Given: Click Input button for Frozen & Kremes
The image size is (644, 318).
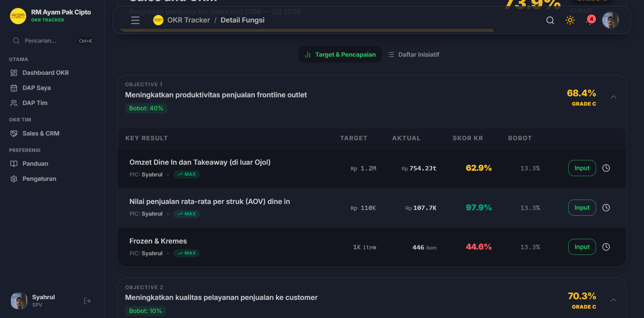Looking at the screenshot, I should (x=582, y=247).
